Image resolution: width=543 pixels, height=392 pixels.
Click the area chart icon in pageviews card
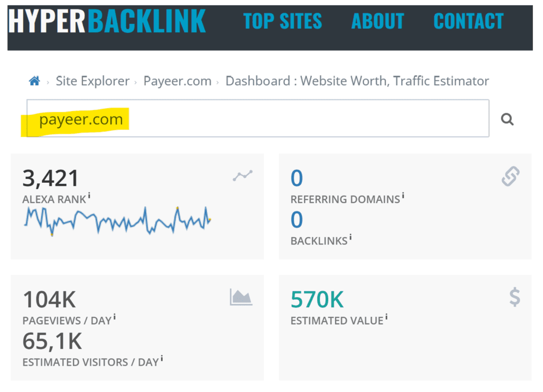point(241,297)
